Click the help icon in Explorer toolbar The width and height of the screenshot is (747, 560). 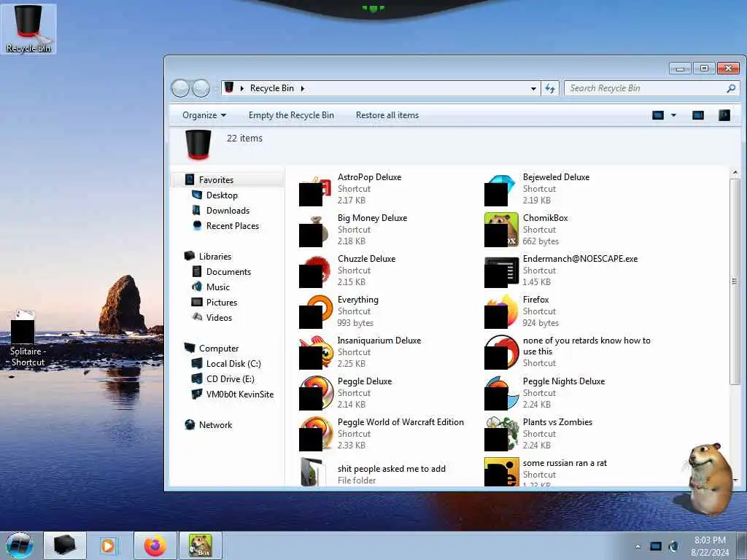click(x=724, y=115)
